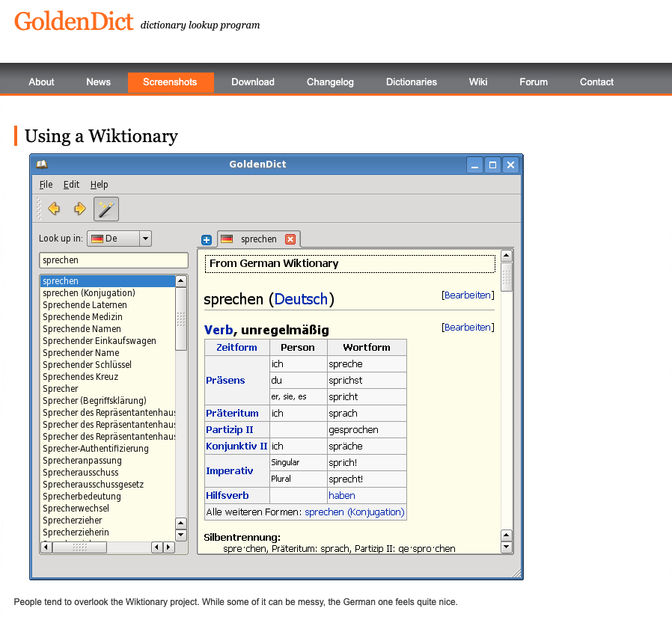672x617 pixels.
Task: Go to the Download page tab
Action: click(x=253, y=82)
